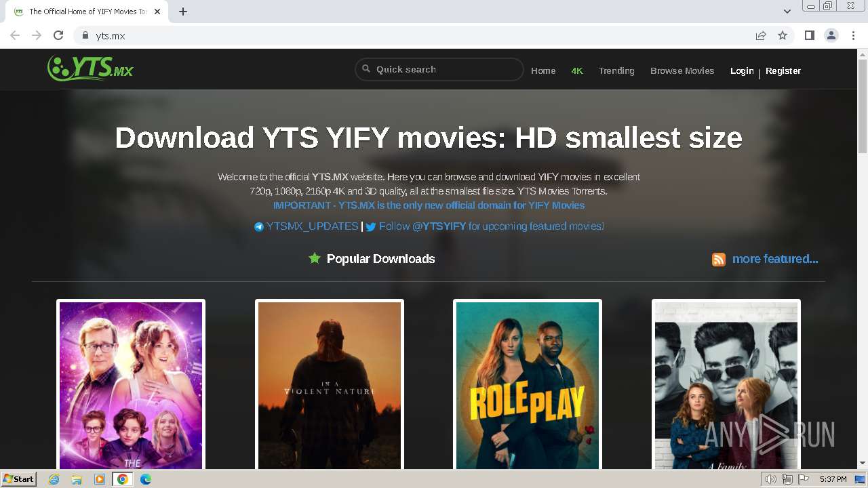Open the A Family movie poster with sunglasses
Image resolution: width=868 pixels, height=488 pixels.
(726, 385)
